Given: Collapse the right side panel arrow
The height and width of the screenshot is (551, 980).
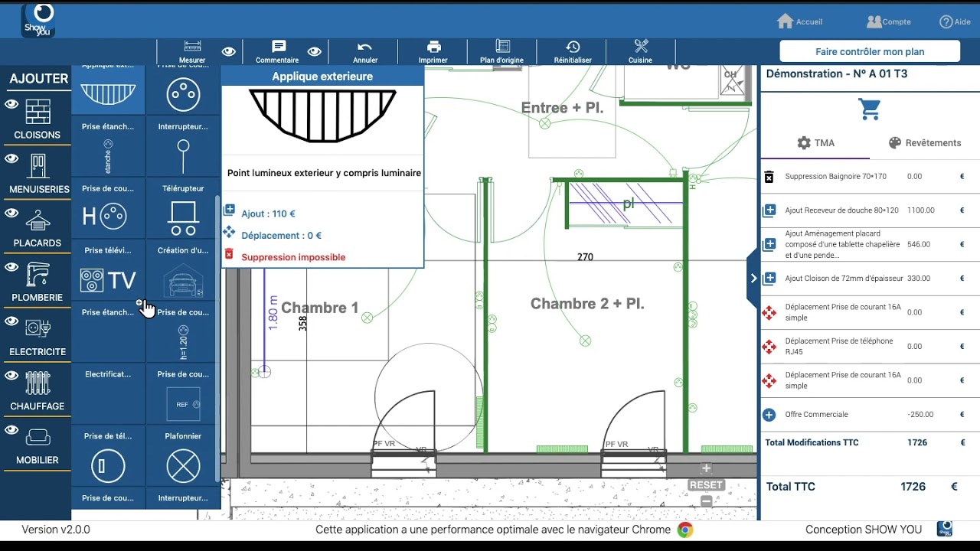Looking at the screenshot, I should pyautogui.click(x=753, y=278).
